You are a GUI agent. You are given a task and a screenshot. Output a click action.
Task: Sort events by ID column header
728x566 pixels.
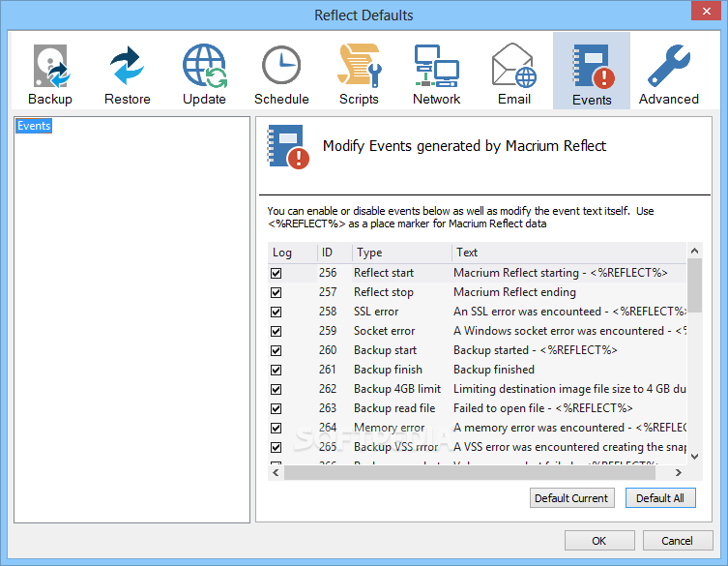335,253
